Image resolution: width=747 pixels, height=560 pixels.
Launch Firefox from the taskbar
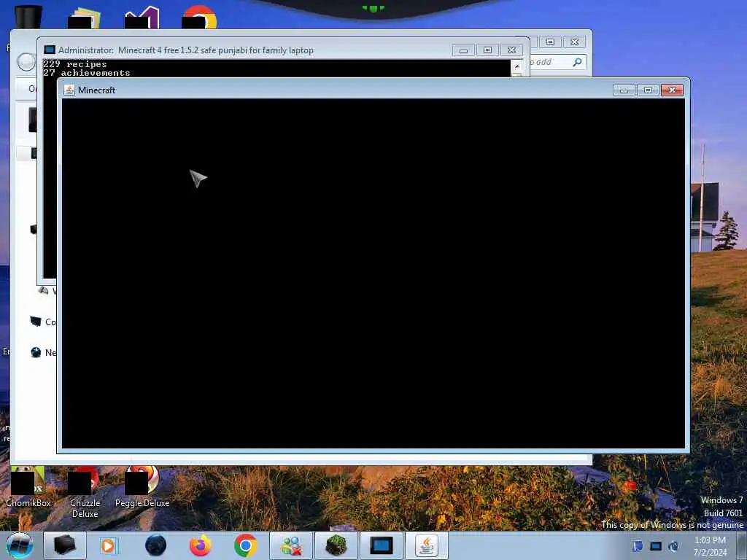pyautogui.click(x=201, y=545)
